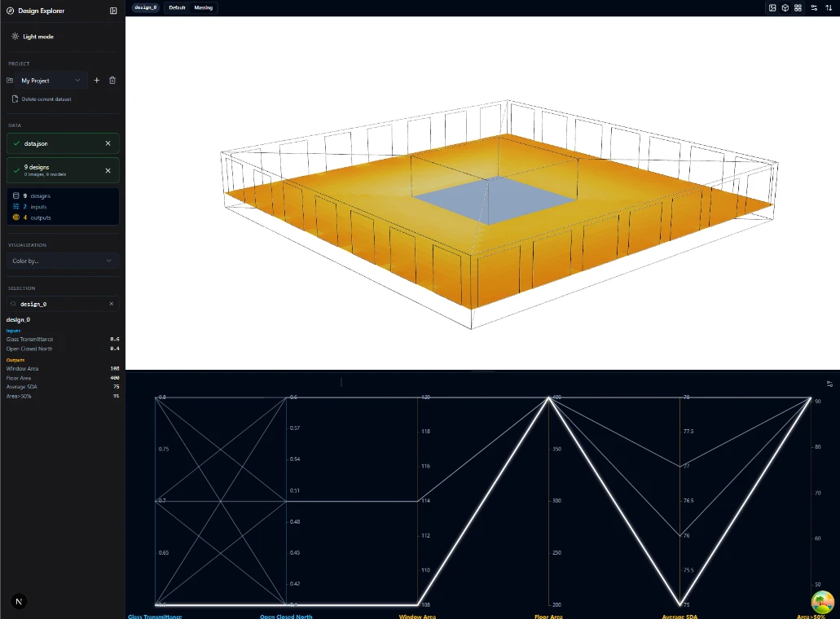
Task: Switch to grid gallery view icon
Action: pos(798,7)
